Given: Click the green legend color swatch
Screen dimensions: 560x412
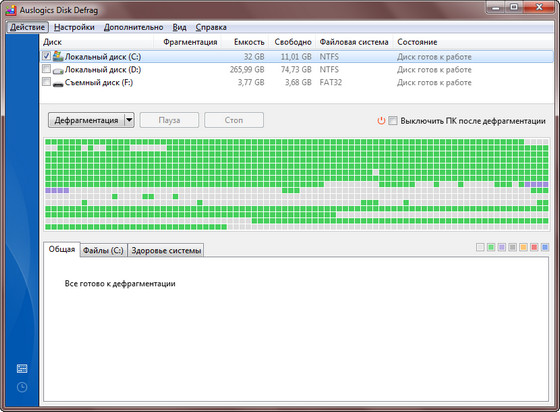Looking at the screenshot, I should [491, 247].
